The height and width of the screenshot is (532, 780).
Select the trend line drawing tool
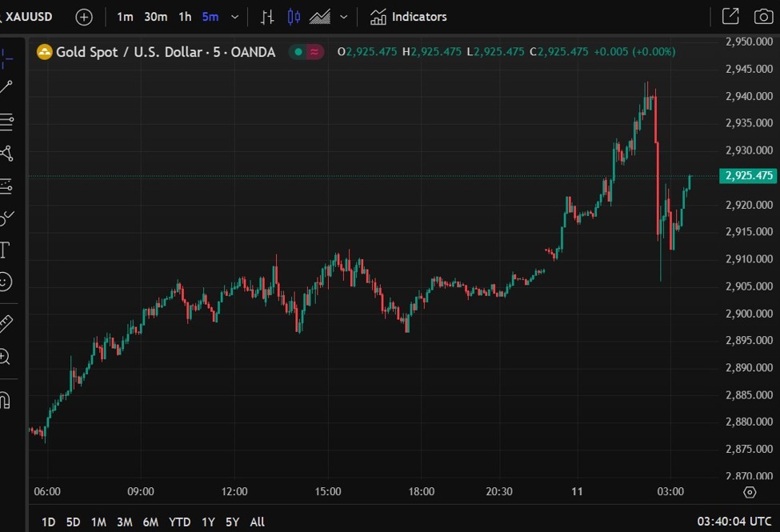point(6,87)
